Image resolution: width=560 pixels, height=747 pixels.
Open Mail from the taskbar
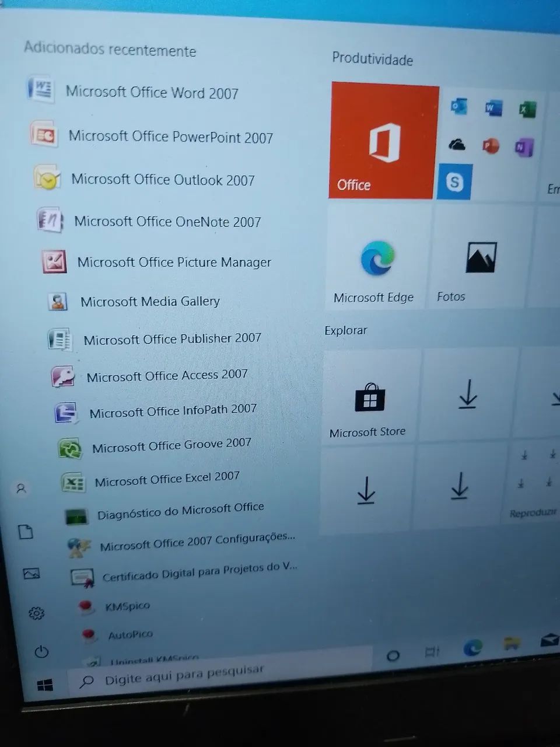tap(549, 640)
